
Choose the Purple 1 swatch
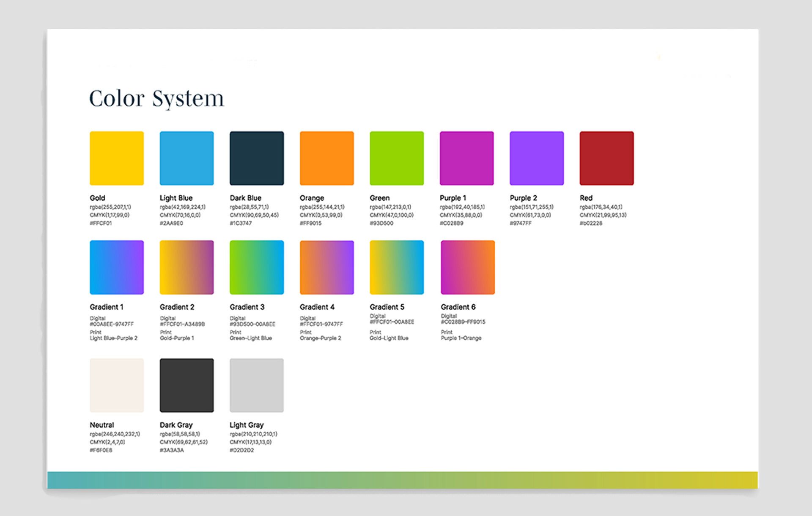pyautogui.click(x=466, y=158)
